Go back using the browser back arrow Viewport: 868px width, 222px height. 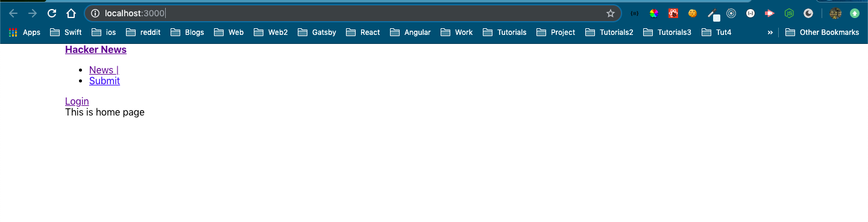click(13, 13)
